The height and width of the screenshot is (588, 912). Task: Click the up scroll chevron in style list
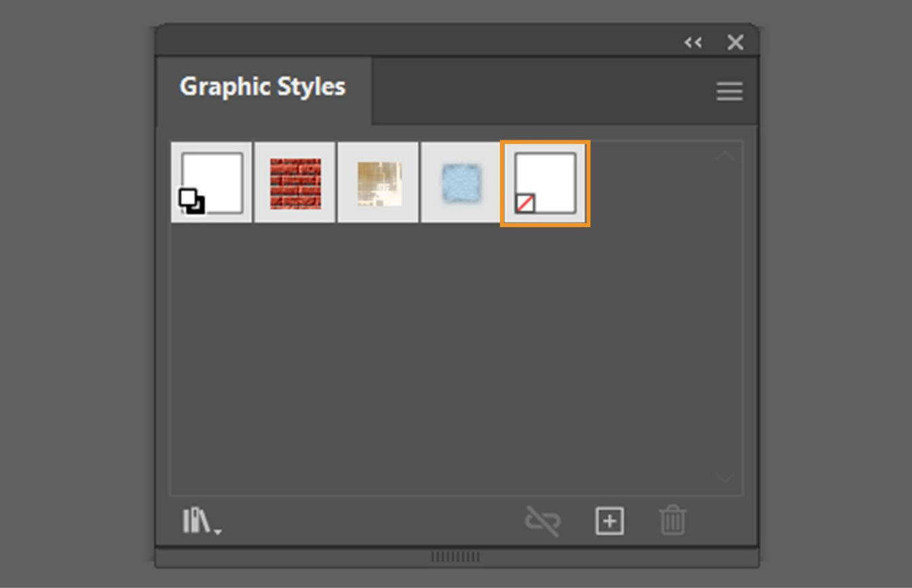725,155
